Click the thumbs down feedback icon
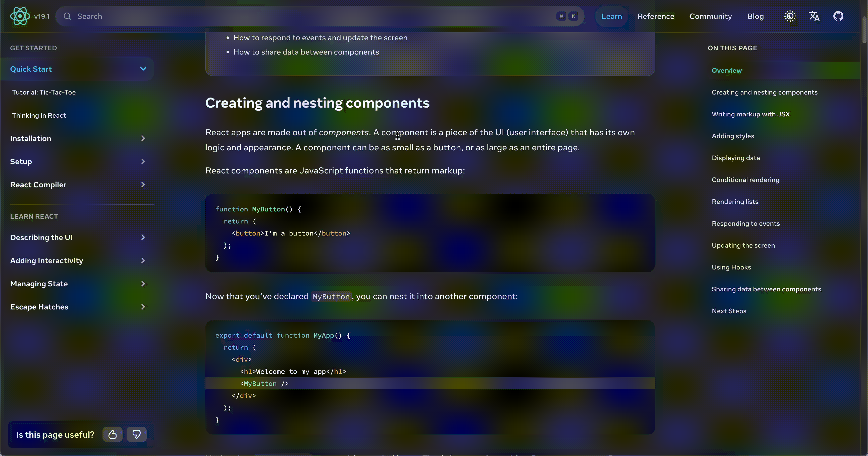This screenshot has height=456, width=868. pos(136,434)
